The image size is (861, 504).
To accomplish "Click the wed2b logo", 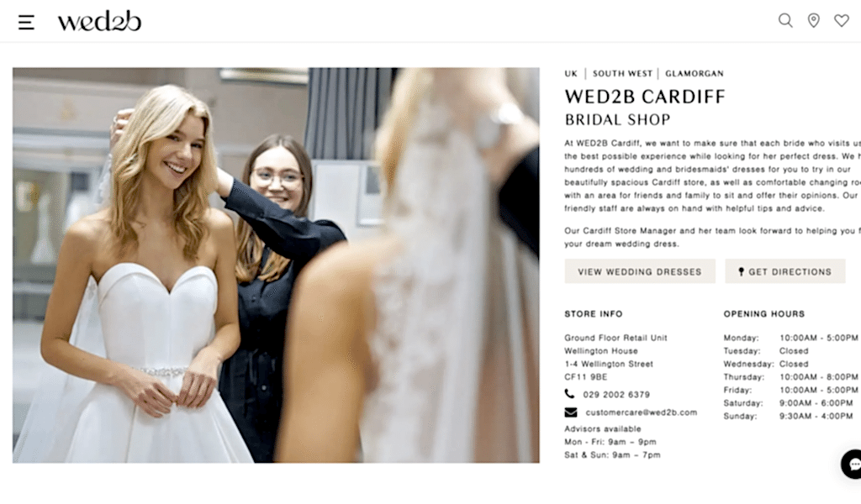I will (x=99, y=21).
